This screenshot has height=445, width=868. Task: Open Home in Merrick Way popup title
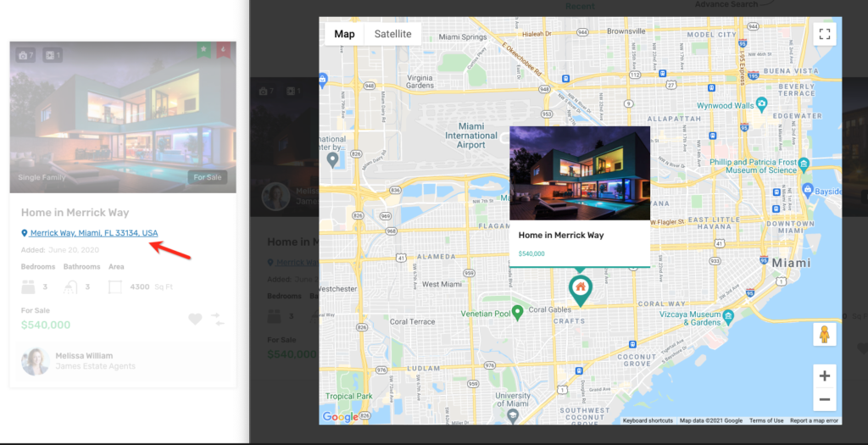(561, 236)
